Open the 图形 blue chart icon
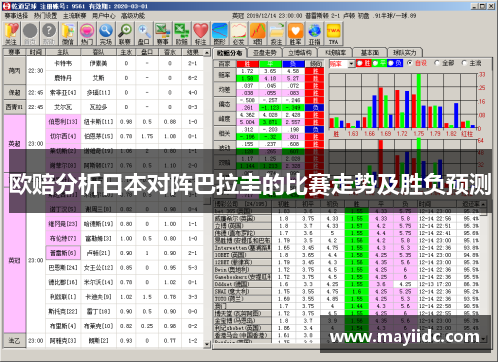Image resolution: width=500 pixels, height=362 pixels. point(220,34)
